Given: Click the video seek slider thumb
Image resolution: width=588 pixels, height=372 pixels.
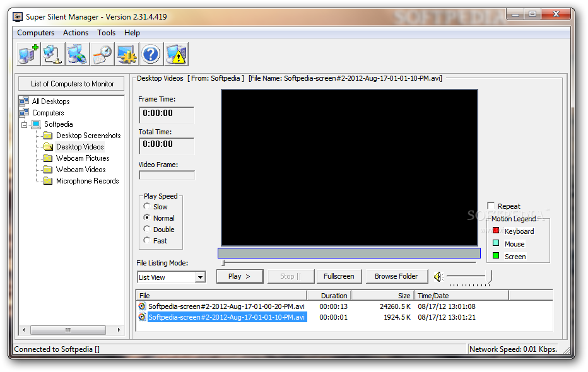Looking at the screenshot, I should (x=223, y=263).
